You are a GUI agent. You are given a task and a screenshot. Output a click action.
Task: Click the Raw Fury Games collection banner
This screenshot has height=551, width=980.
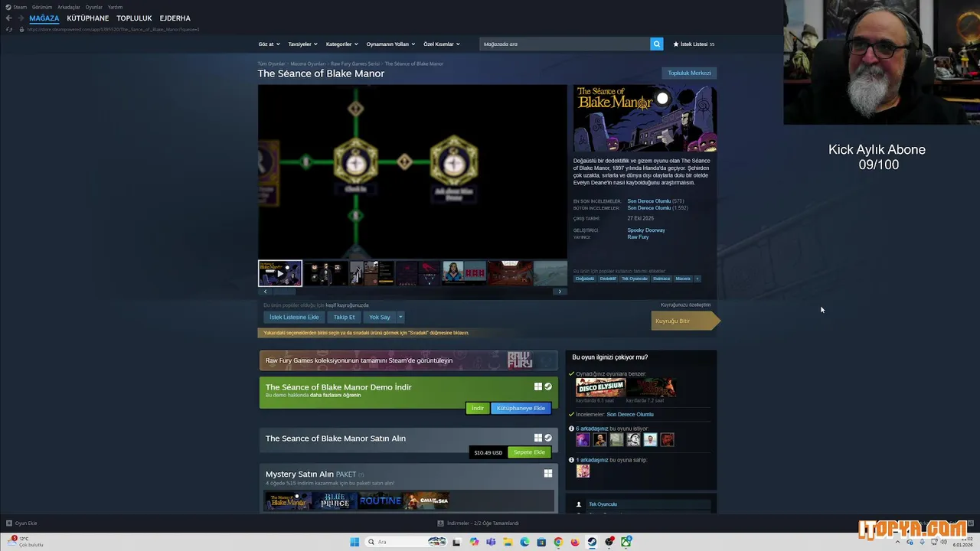pos(409,360)
